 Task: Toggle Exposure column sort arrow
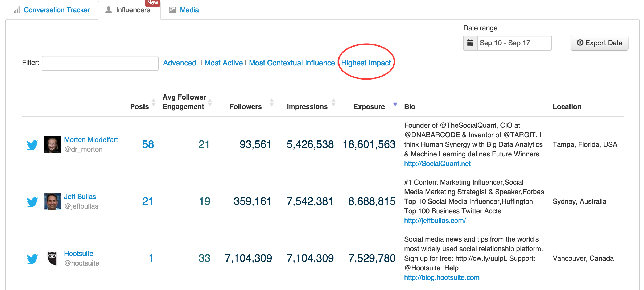click(x=395, y=104)
